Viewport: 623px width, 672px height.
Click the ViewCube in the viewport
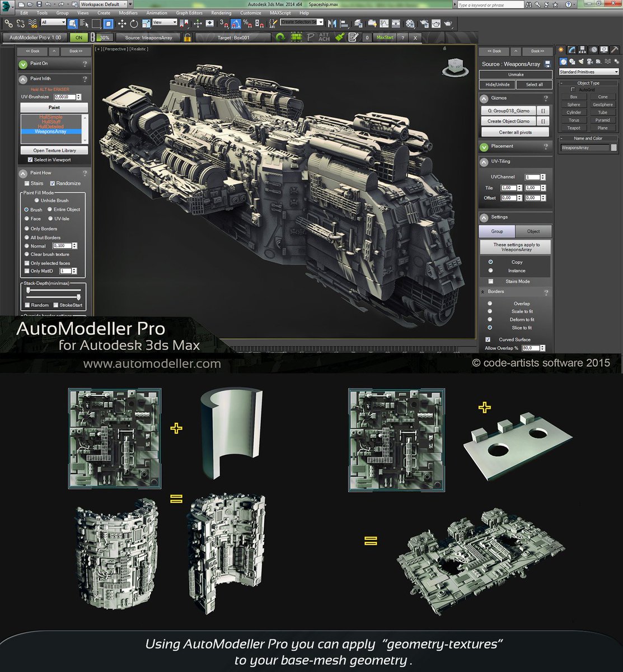pos(455,67)
